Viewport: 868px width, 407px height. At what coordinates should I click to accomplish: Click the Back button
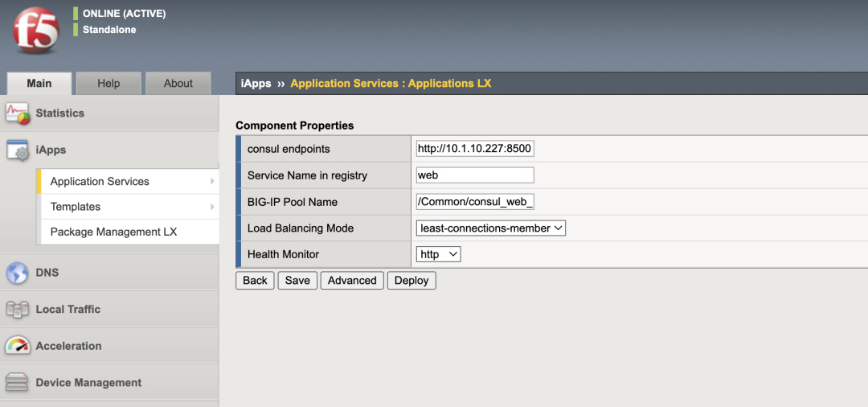coord(256,280)
